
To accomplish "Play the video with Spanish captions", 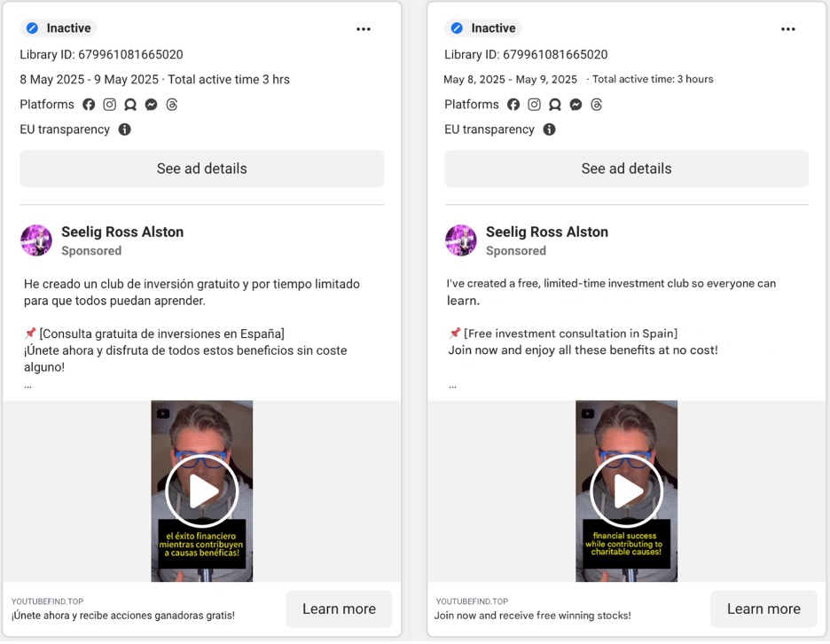I will (x=202, y=491).
